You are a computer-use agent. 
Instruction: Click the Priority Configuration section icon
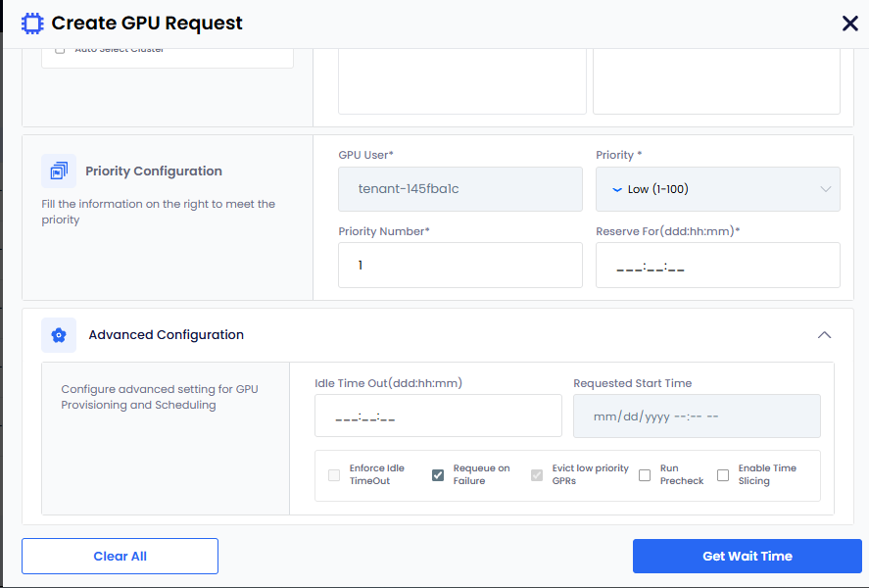(59, 171)
